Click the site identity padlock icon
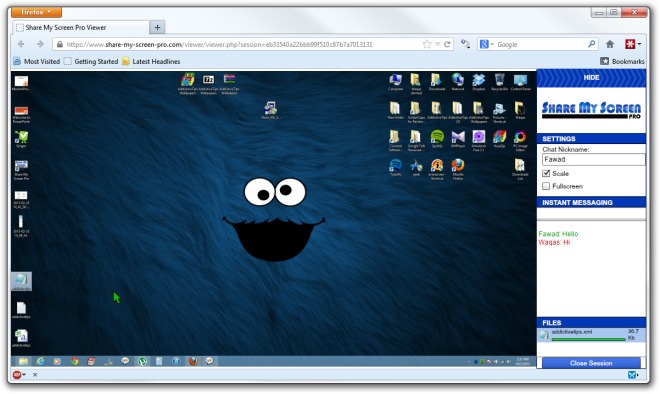This screenshot has width=660, height=394. coord(60,44)
